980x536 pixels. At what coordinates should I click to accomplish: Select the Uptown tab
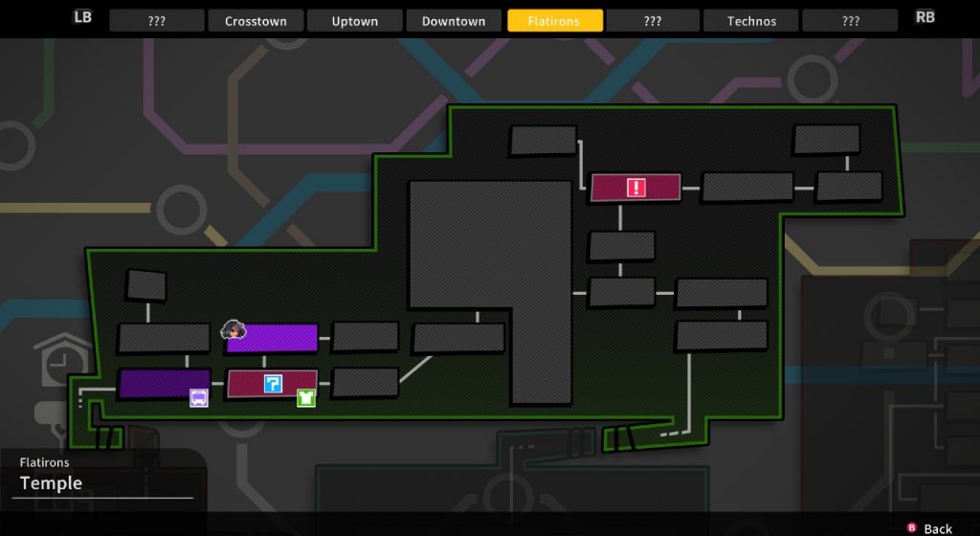(354, 21)
